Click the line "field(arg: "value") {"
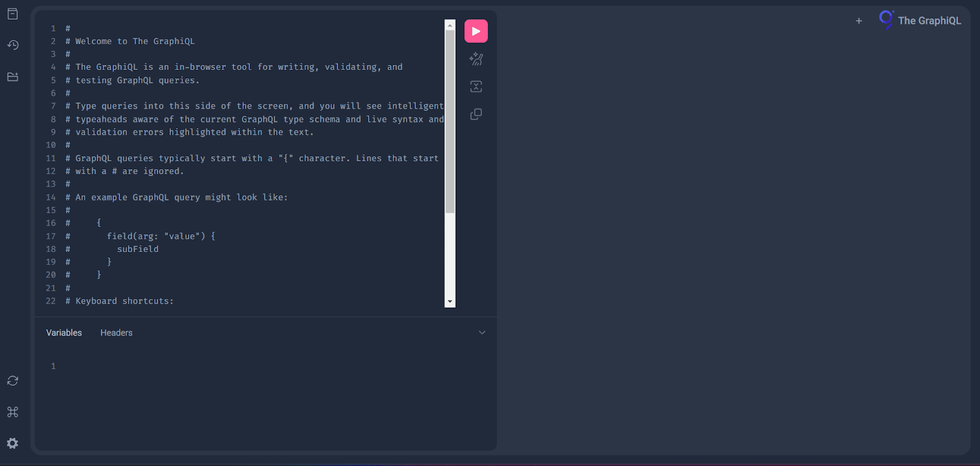Screen dimensions: 980x466 click(x=161, y=236)
